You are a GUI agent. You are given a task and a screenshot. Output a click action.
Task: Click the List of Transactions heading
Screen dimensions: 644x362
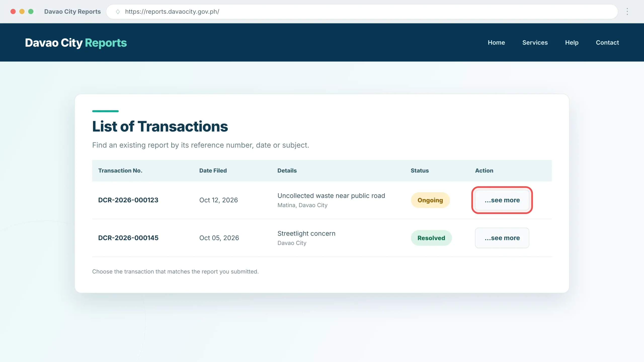point(160,126)
